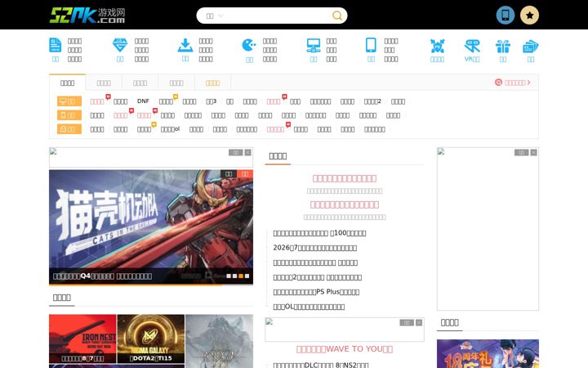Viewport: 588px width, 368px height.
Task: Open the VR goggles icon
Action: (x=472, y=46)
